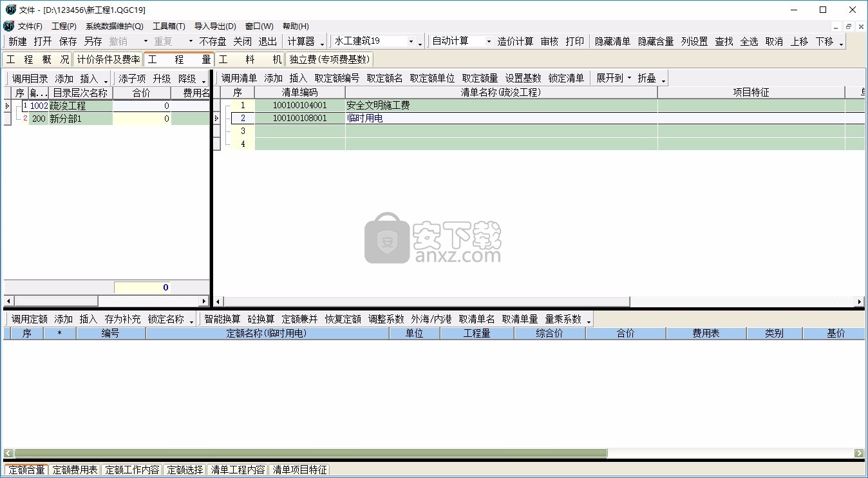Screen dimensions: 868x478
Task: Open the 文件(F) menu
Action: (30, 26)
